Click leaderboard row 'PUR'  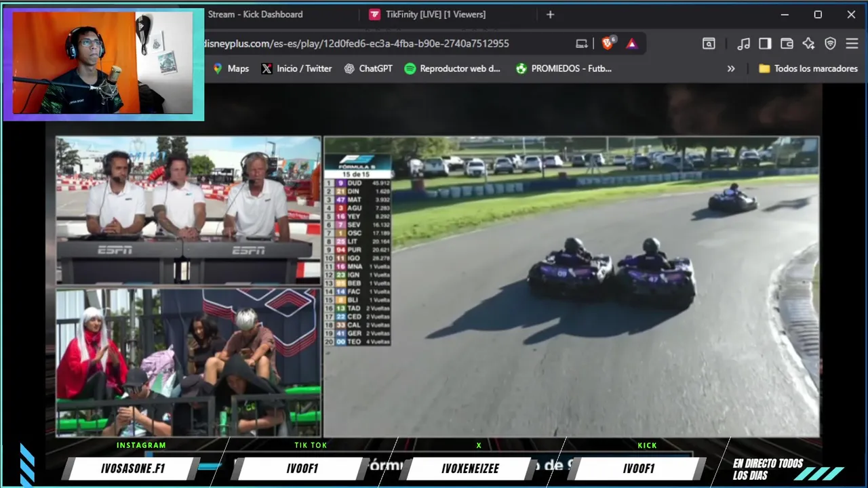coord(357,250)
